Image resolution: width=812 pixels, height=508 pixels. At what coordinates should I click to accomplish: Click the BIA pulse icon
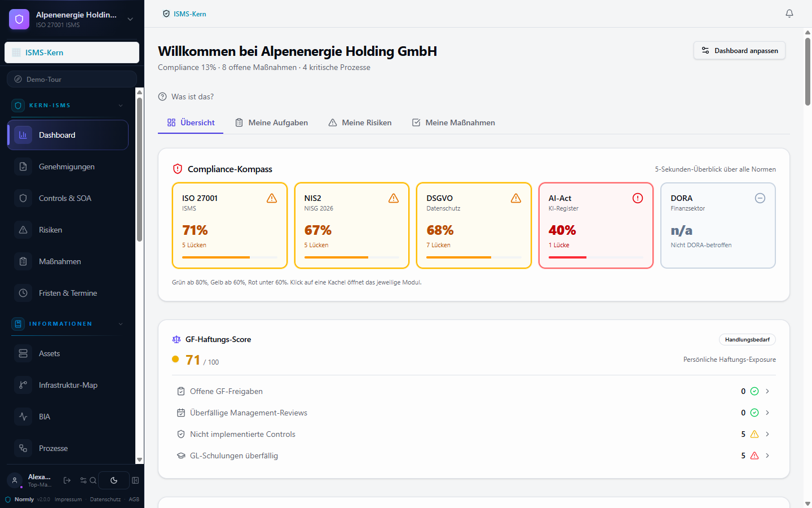point(23,417)
